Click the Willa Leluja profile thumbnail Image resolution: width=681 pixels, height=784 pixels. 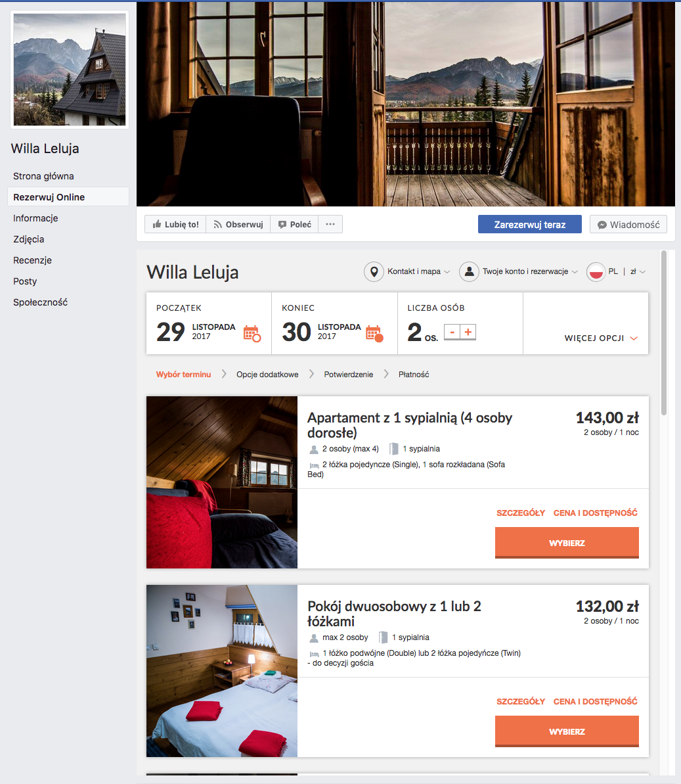(70, 70)
